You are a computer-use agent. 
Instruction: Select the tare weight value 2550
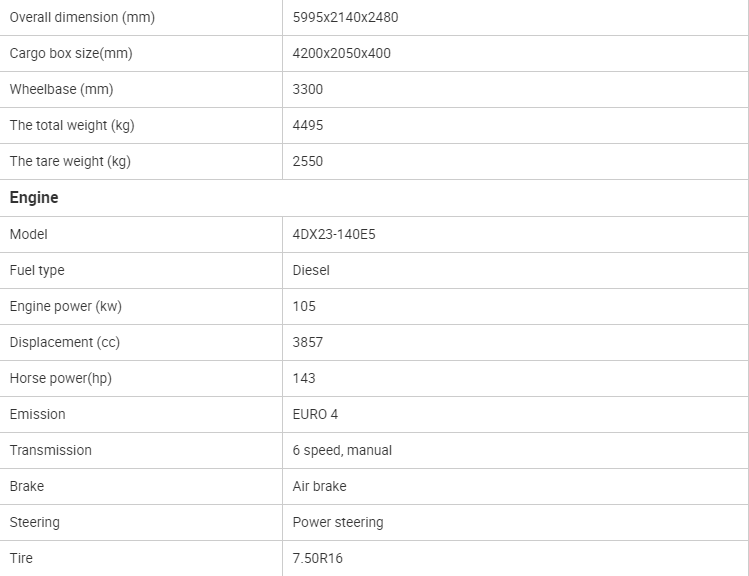pyautogui.click(x=308, y=161)
